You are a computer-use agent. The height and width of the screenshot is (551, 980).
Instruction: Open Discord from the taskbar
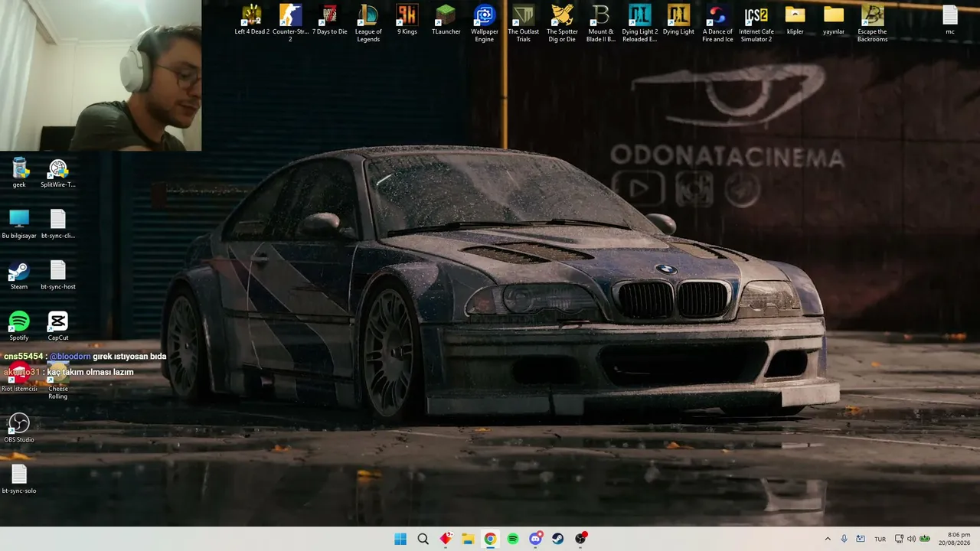[x=535, y=539]
